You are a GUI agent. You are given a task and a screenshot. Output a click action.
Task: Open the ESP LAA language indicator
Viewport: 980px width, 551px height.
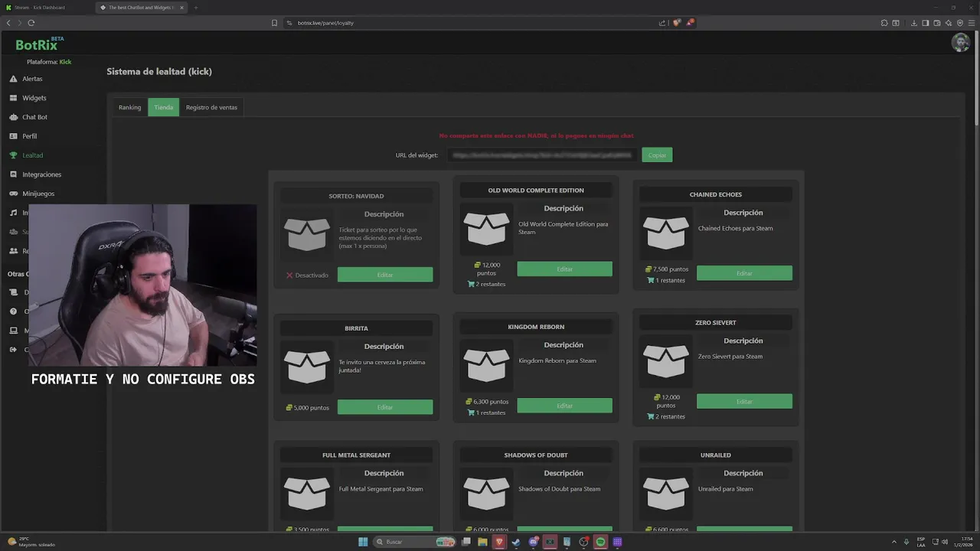(921, 543)
